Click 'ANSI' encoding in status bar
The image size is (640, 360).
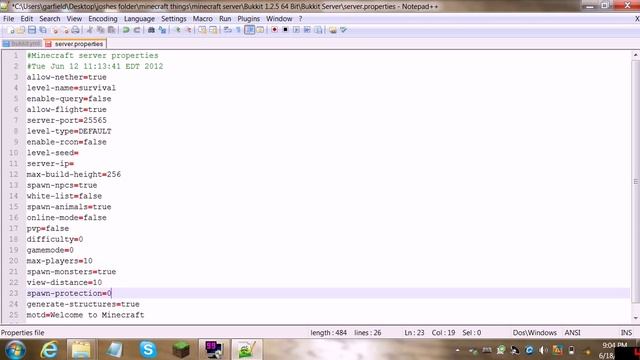click(x=572, y=333)
